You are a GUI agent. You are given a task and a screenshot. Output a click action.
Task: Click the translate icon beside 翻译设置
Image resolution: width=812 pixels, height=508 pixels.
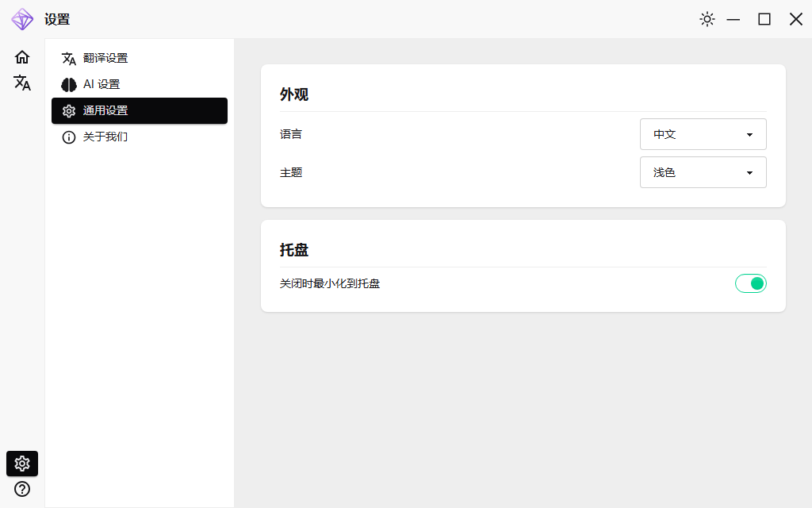tap(69, 59)
